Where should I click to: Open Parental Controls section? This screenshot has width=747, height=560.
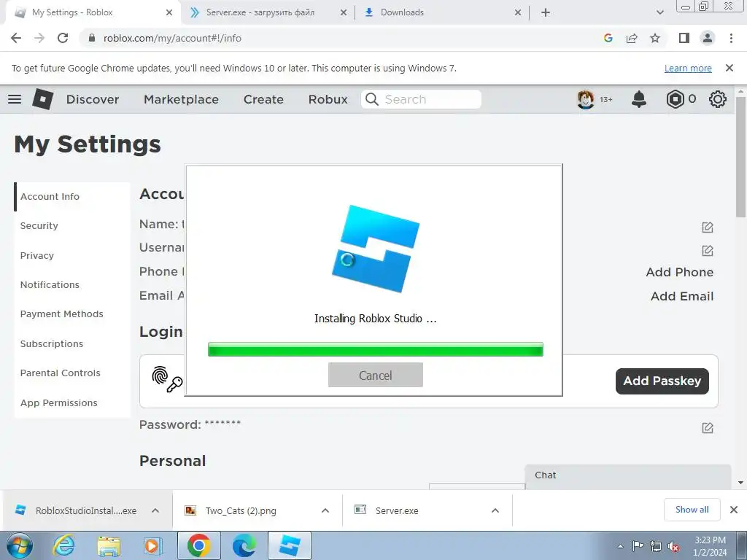tap(72, 373)
